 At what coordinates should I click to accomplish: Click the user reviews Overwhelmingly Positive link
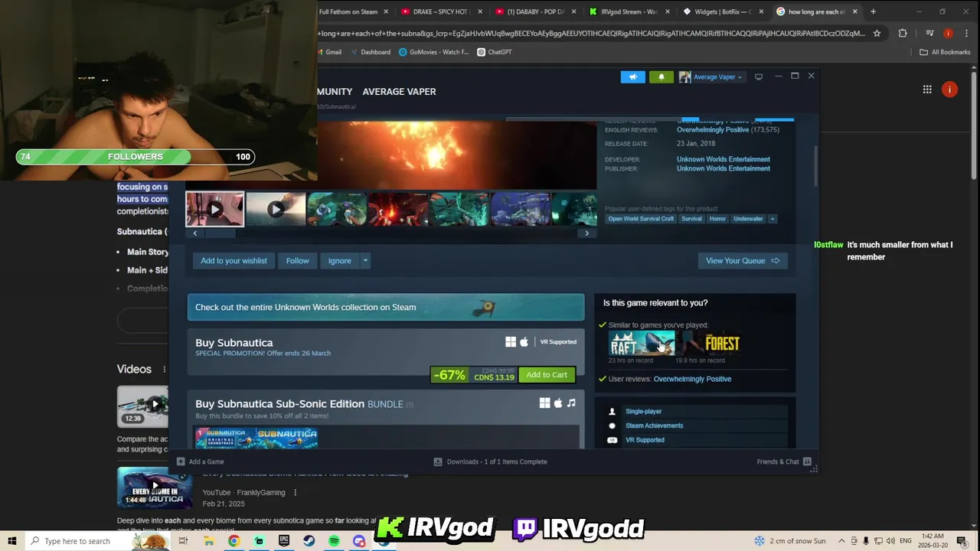point(692,379)
